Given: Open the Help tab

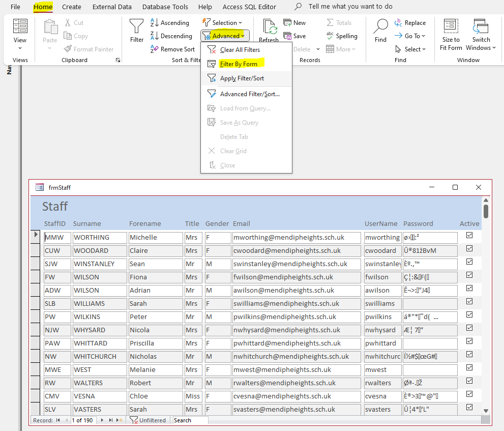Looking at the screenshot, I should [205, 7].
